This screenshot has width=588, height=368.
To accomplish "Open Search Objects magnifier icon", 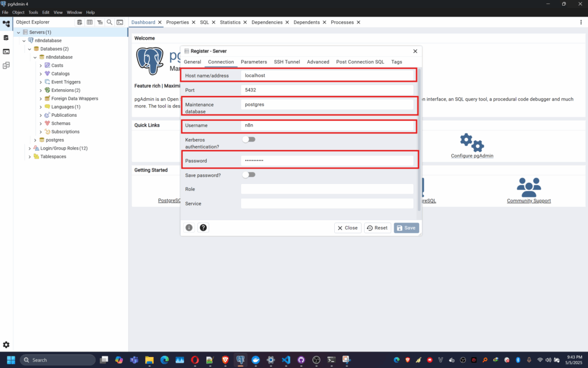I will [110, 22].
